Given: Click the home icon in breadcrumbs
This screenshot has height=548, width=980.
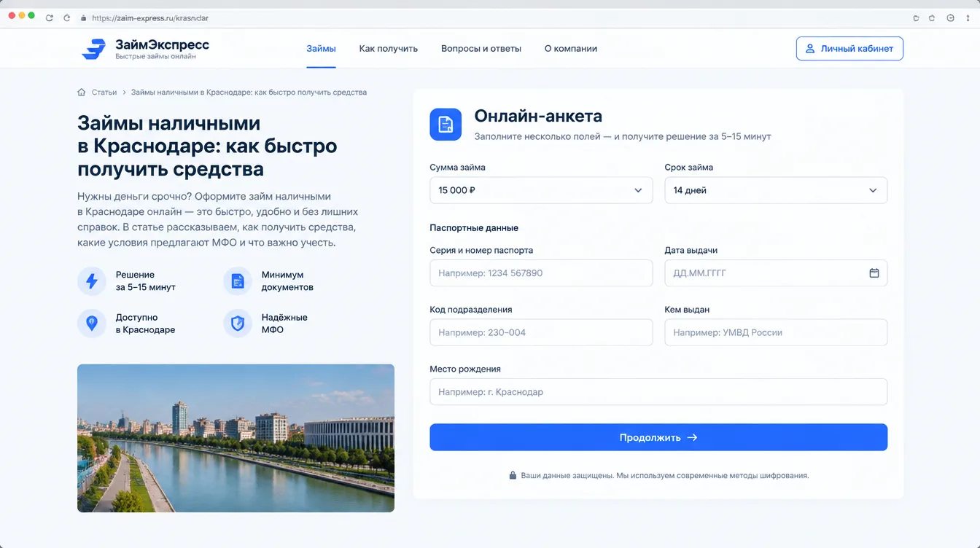Looking at the screenshot, I should [82, 93].
